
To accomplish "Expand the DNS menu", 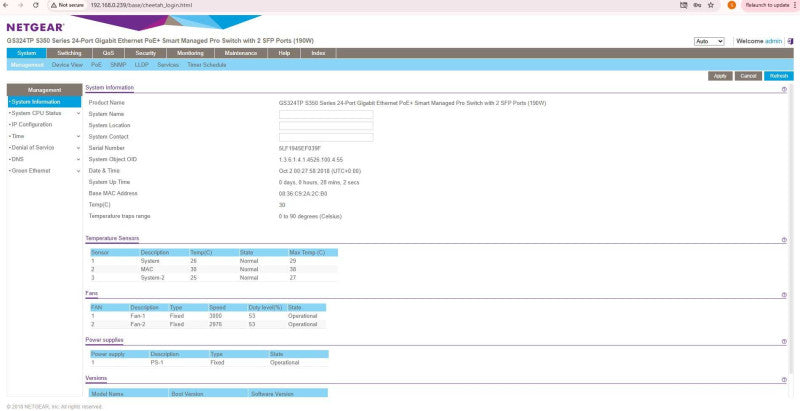I will (x=78, y=160).
